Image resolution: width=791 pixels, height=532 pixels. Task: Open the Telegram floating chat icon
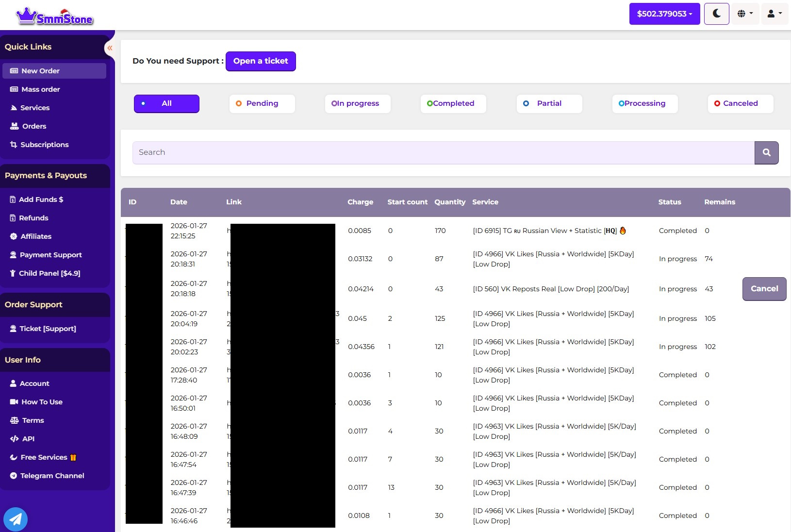pyautogui.click(x=16, y=519)
